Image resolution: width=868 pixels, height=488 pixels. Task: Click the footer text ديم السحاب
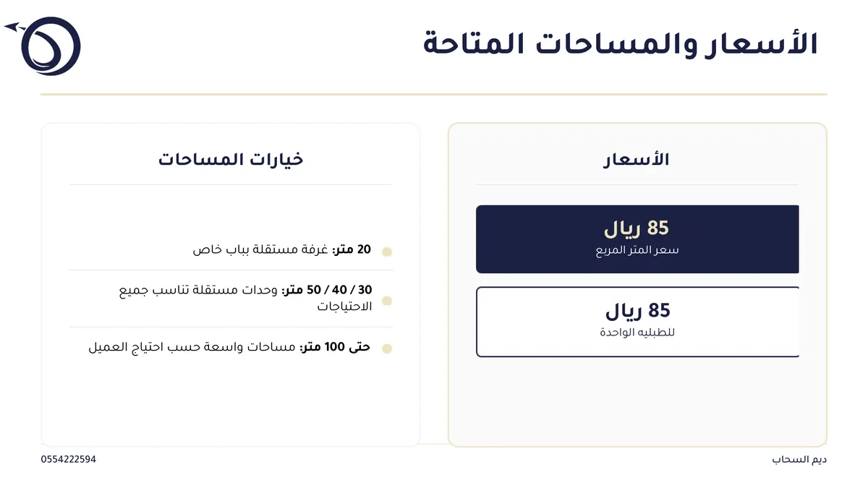[x=799, y=460]
